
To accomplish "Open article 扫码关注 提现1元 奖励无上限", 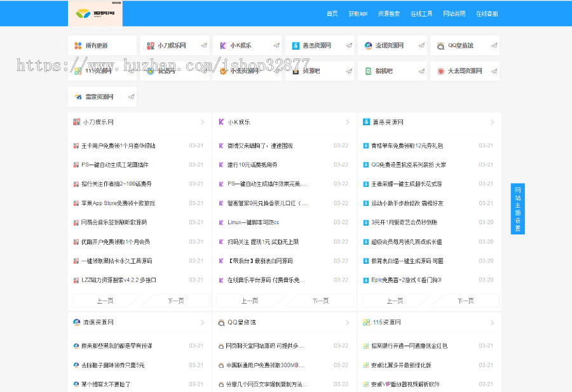I will pyautogui.click(x=263, y=241).
